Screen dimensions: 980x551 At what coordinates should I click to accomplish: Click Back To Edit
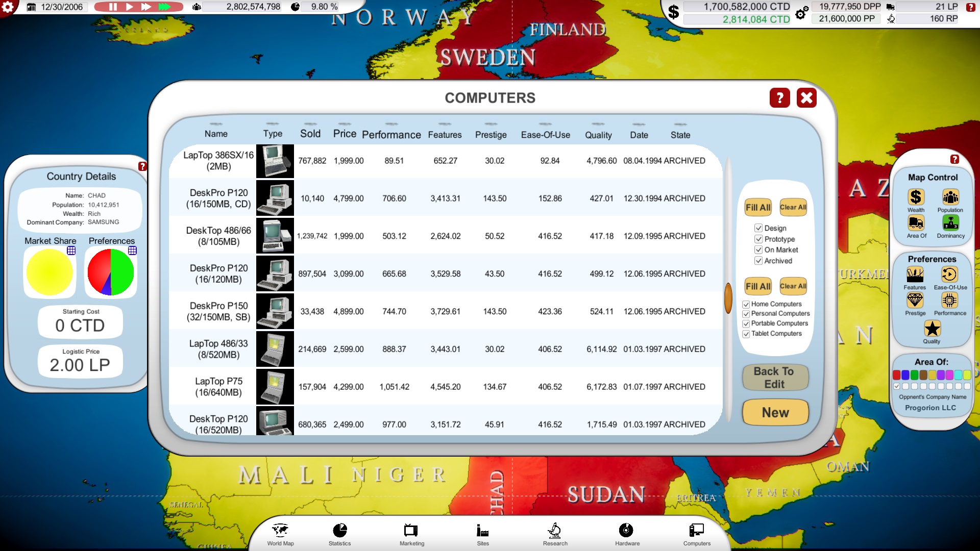click(775, 377)
